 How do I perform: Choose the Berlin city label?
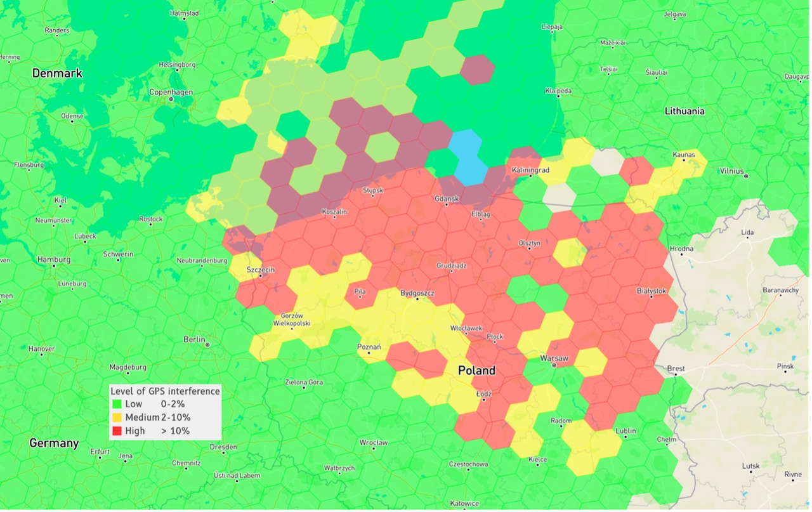[194, 339]
